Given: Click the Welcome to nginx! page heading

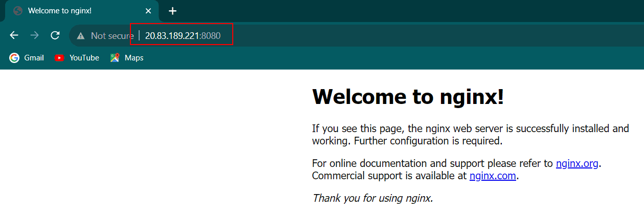Looking at the screenshot, I should click(408, 97).
